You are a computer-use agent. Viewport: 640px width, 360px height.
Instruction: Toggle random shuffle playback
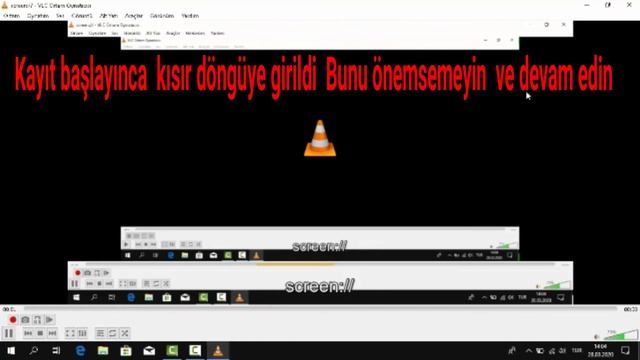tap(125, 333)
